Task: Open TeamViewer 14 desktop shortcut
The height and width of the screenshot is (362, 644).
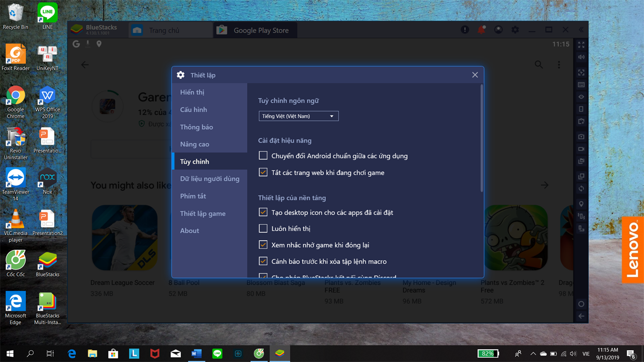Action: [x=15, y=184]
